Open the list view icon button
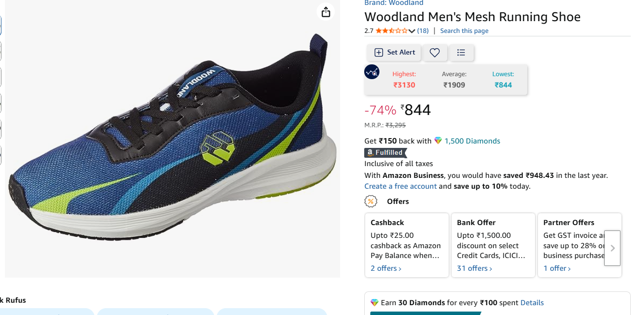Image resolution: width=644 pixels, height=315 pixels. [461, 53]
